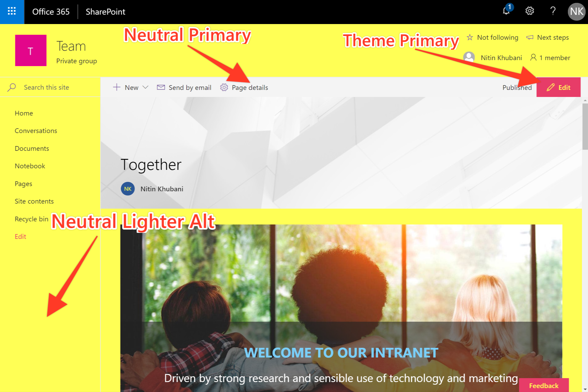Click the search magnifier icon
The width and height of the screenshot is (588, 392).
coord(12,87)
